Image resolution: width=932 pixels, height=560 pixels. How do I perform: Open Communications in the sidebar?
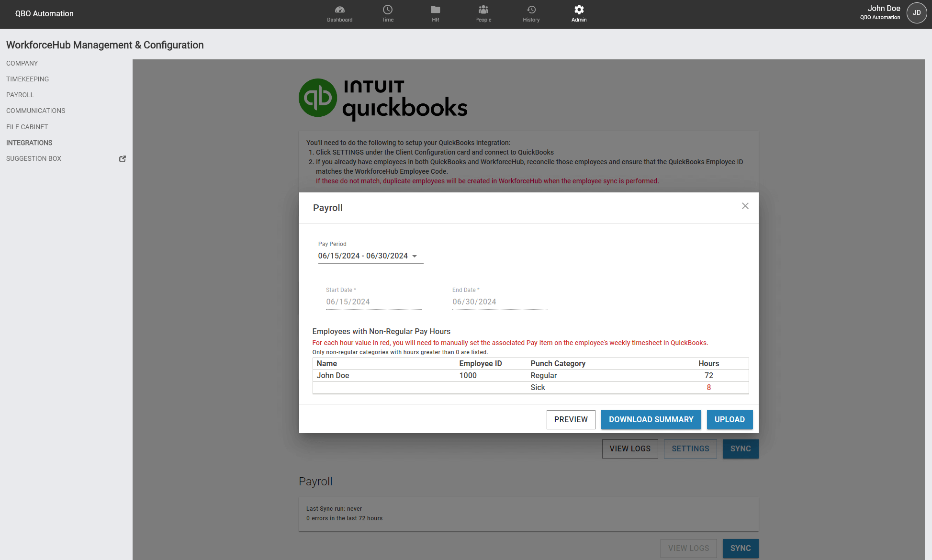35,111
